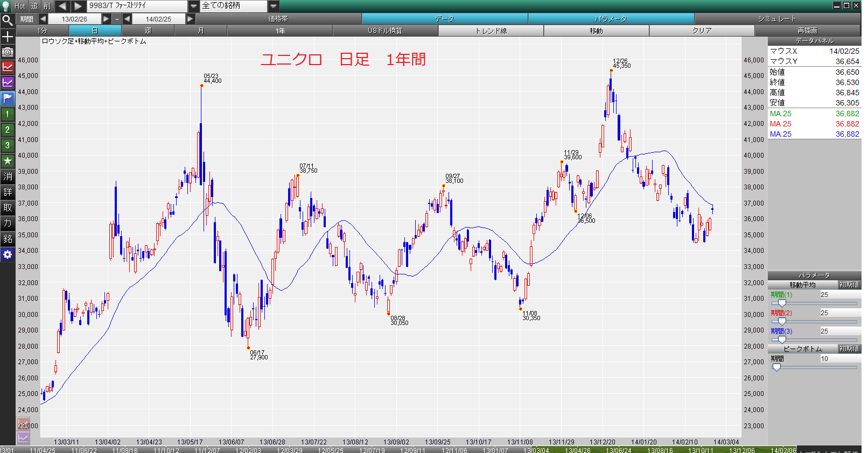Viewport: 868px width, 453px height.
Task: Step end date 14/02/25 forward
Action: tap(190, 19)
